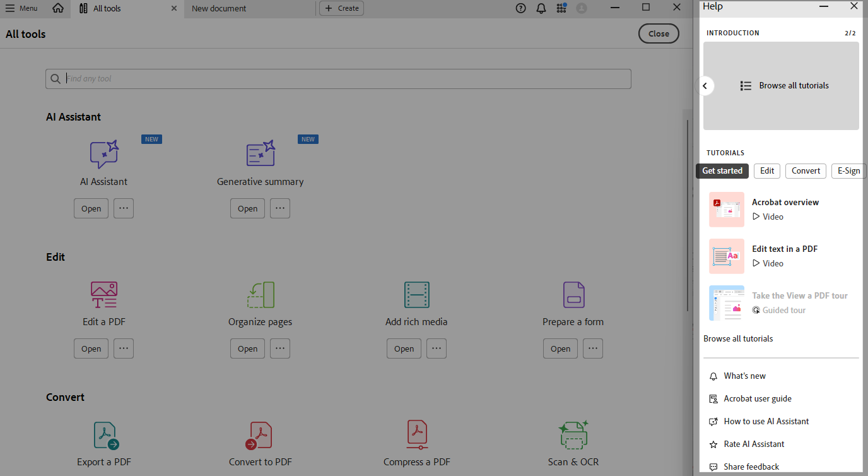The image size is (868, 476).
Task: Click the Browse all tutorials link
Action: coord(738,338)
